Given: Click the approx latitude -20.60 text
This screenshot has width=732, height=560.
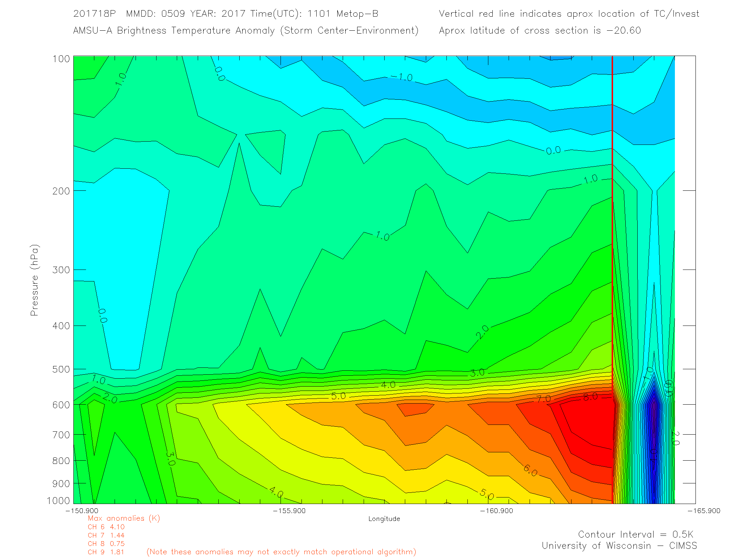Looking at the screenshot, I should [540, 31].
